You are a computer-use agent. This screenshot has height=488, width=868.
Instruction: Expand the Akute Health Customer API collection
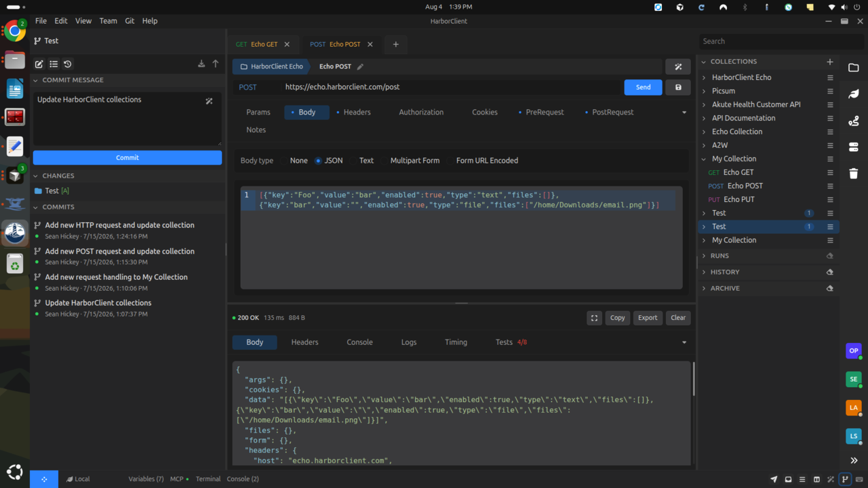[x=704, y=104]
